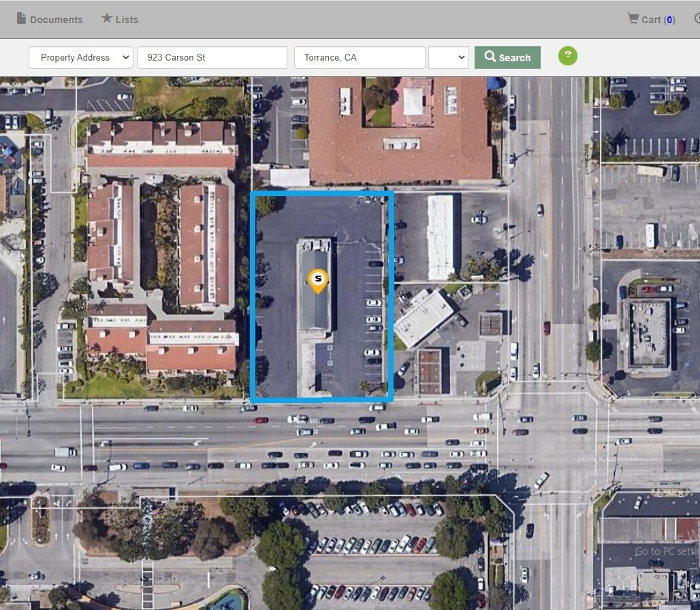
Task: Click inside the "Torrance, CA" city field
Action: (359, 57)
